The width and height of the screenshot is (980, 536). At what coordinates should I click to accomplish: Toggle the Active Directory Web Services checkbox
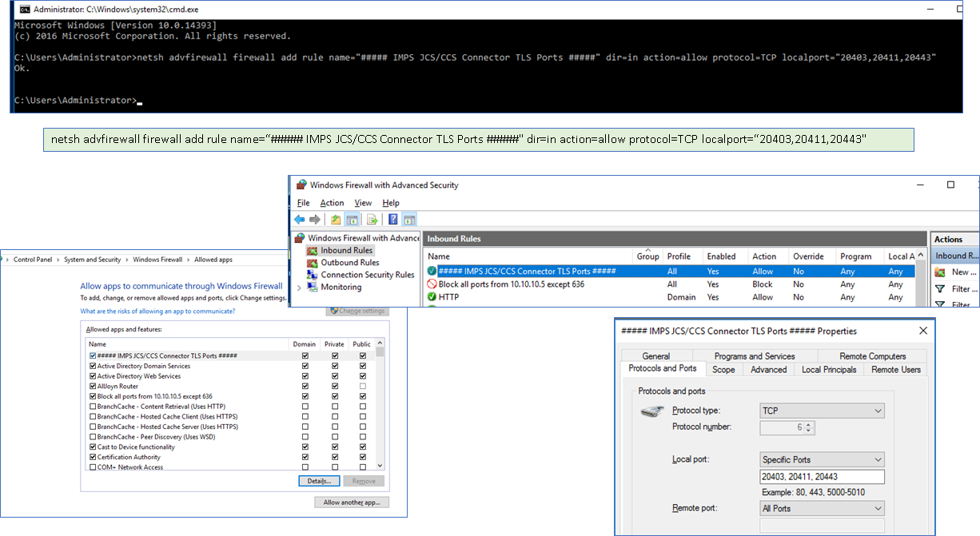point(93,376)
